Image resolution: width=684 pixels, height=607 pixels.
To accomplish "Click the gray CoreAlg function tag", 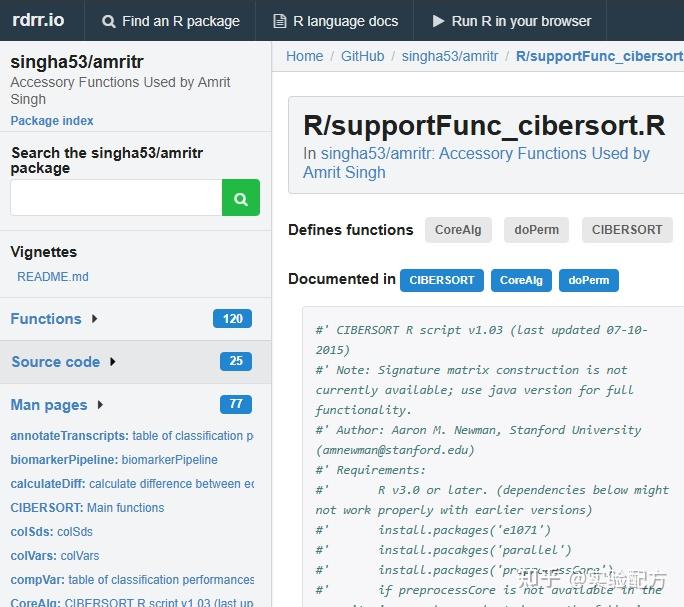I will click(x=458, y=230).
